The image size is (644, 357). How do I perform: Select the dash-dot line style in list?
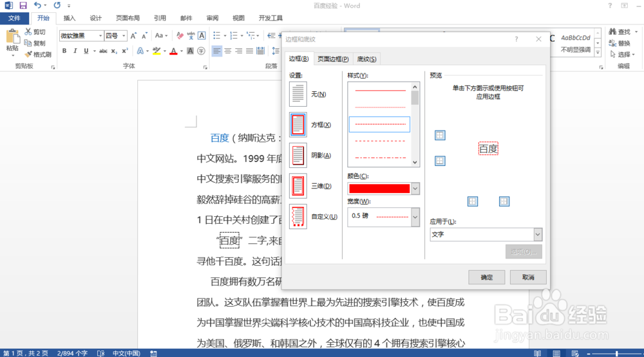point(379,158)
